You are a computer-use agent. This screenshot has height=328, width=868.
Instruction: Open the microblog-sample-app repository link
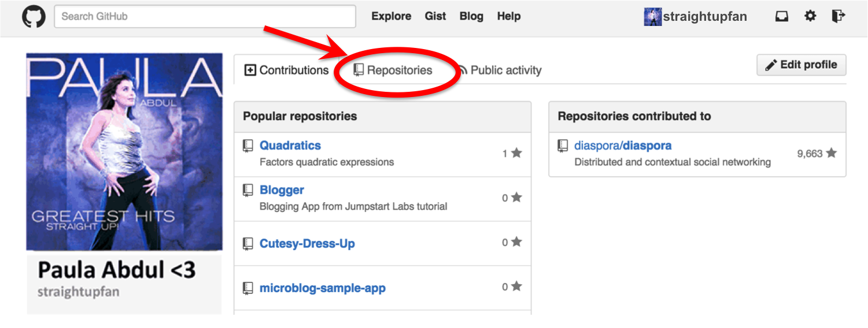(x=323, y=288)
